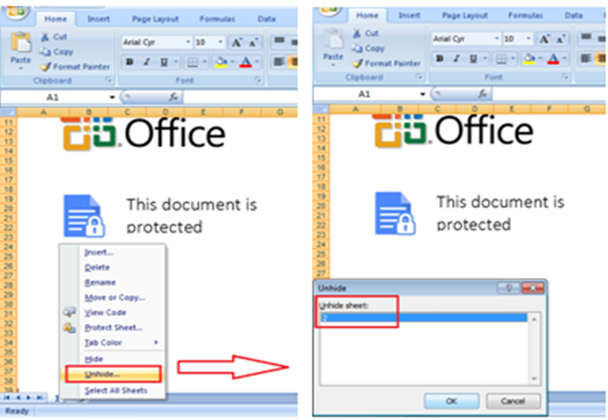
Task: Click Select All corner in context-menu window
Action: tap(9, 112)
